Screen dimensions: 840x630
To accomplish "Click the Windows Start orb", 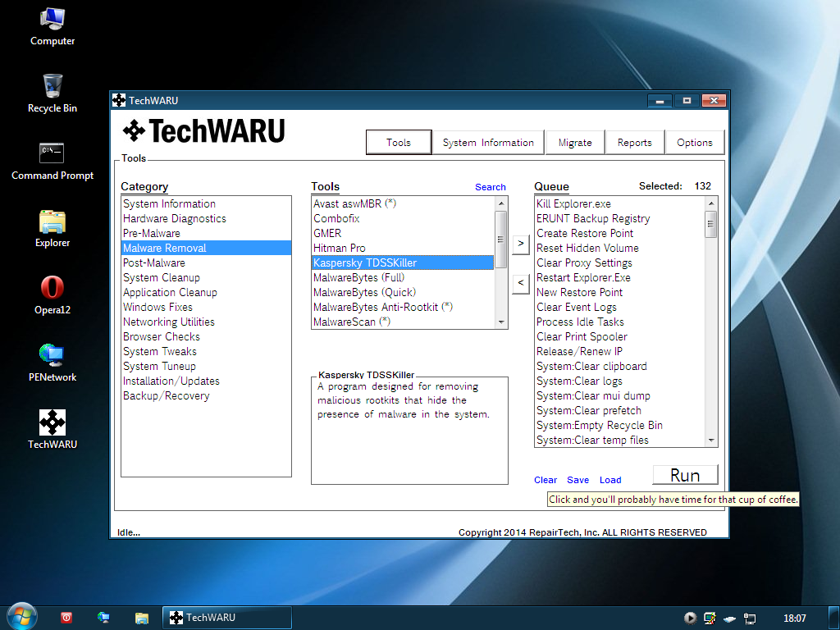I will click(x=22, y=617).
